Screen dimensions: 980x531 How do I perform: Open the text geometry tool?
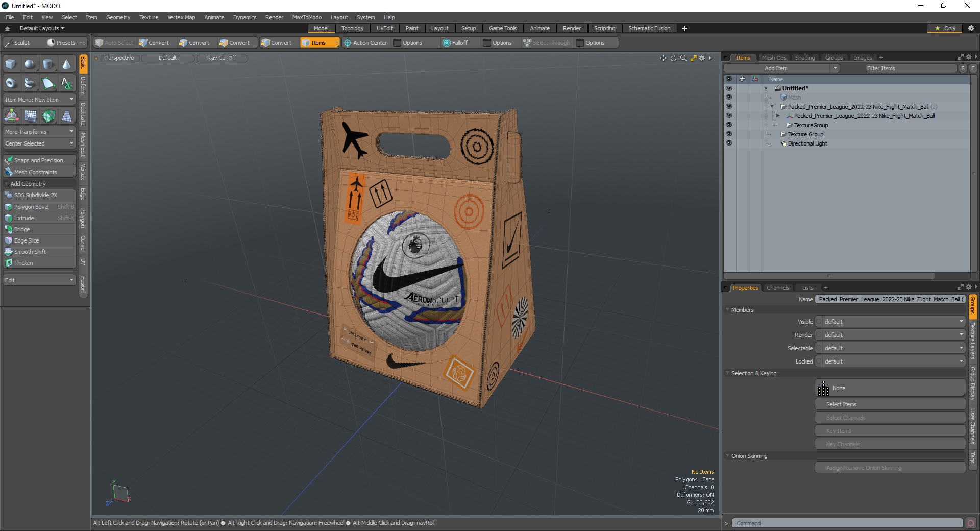tap(66, 83)
